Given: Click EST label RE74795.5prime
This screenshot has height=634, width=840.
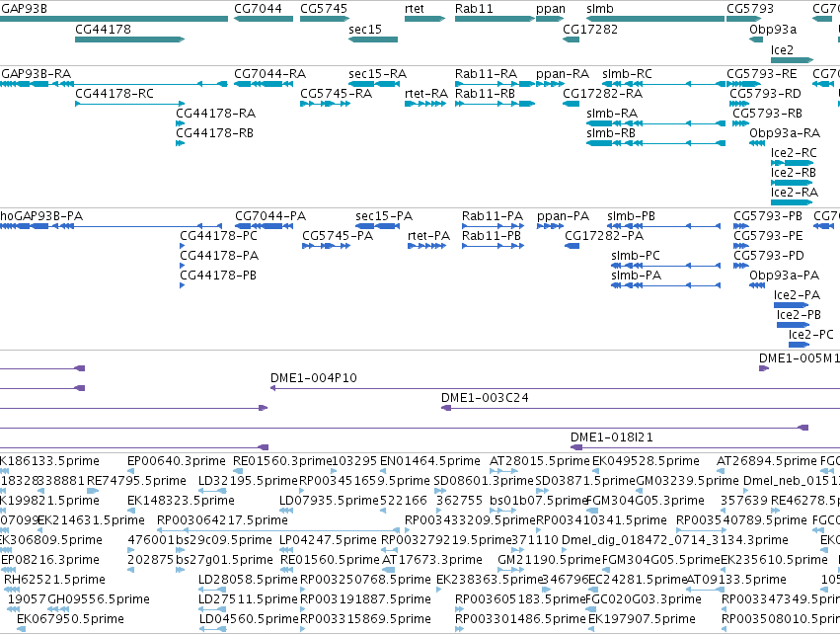Looking at the screenshot, I should click(x=136, y=481).
